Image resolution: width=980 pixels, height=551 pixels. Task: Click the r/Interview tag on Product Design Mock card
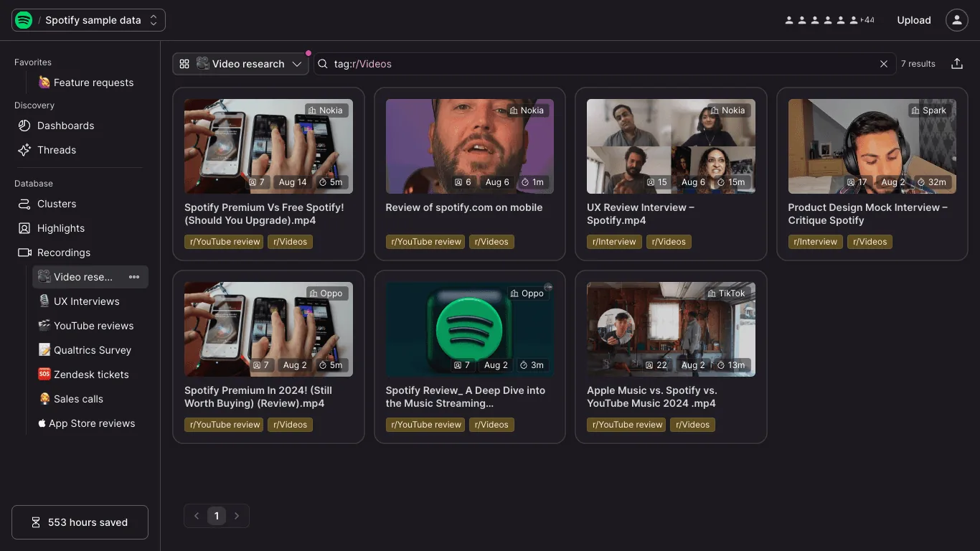(816, 242)
